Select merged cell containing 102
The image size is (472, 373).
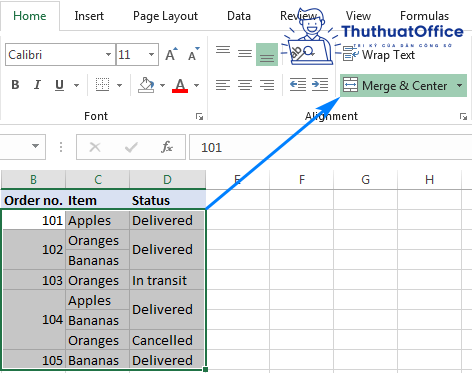(x=33, y=250)
